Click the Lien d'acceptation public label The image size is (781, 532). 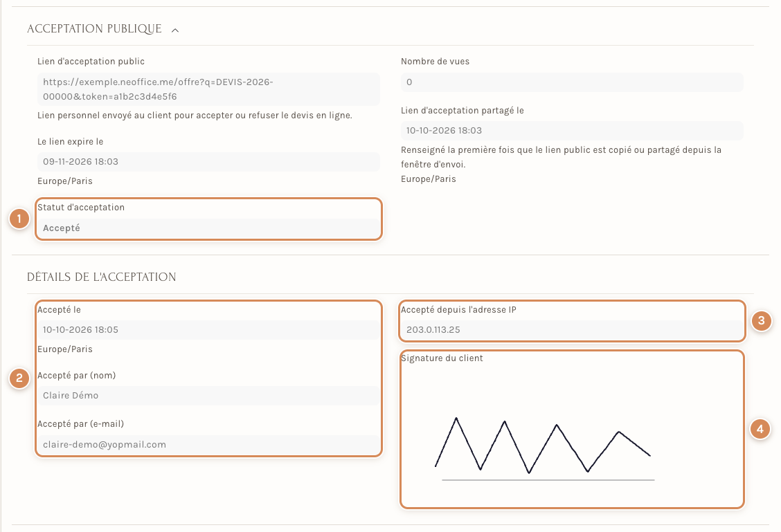coord(91,61)
